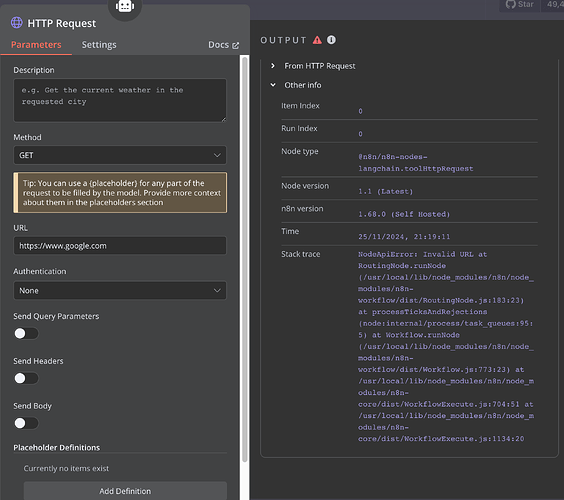Select the Parameters tab
The image size is (564, 500).
(36, 45)
